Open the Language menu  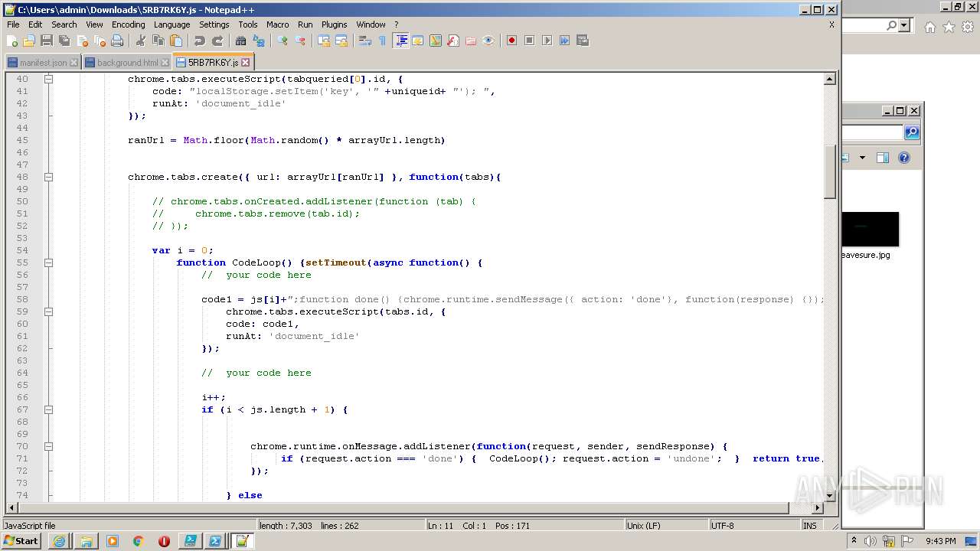(x=171, y=24)
